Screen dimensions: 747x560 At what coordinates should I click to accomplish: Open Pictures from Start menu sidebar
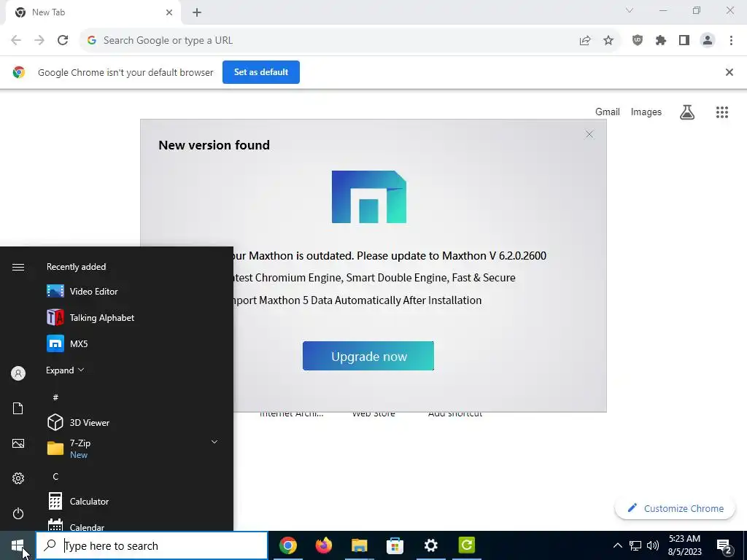click(x=18, y=444)
